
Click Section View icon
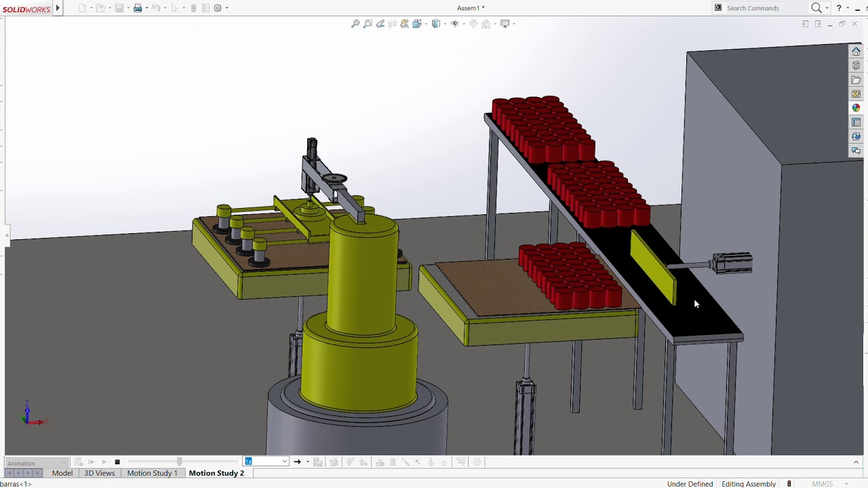pyautogui.click(x=393, y=24)
